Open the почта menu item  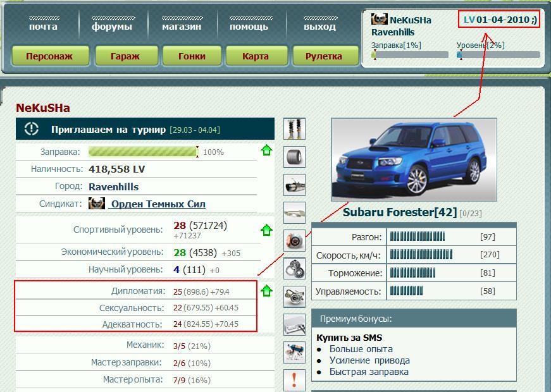click(43, 27)
